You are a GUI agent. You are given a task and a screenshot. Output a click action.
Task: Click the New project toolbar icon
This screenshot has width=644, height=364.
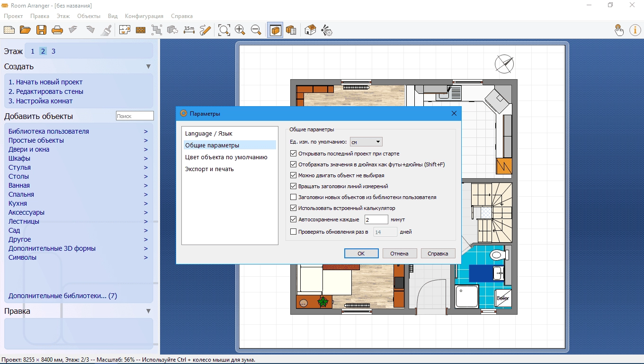(x=9, y=30)
